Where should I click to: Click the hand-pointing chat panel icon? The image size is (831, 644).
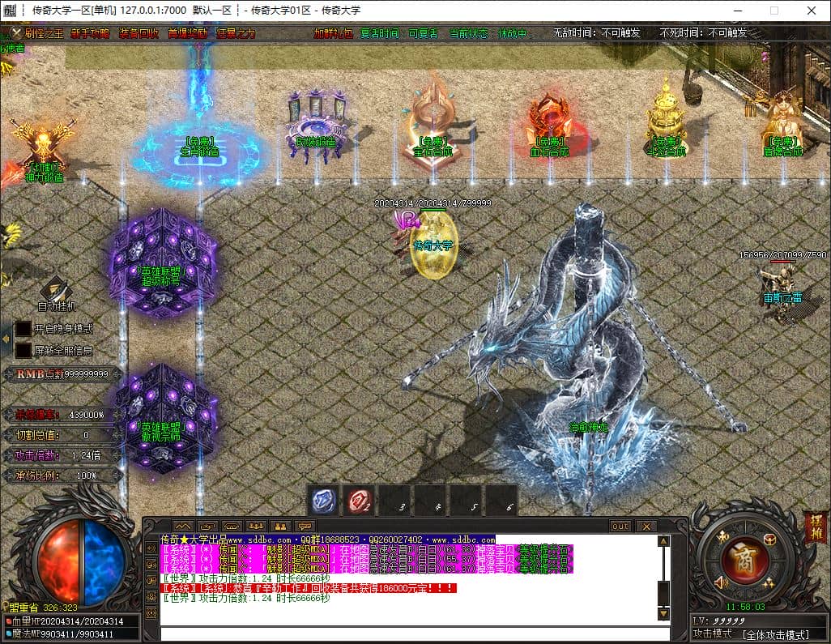click(x=207, y=526)
